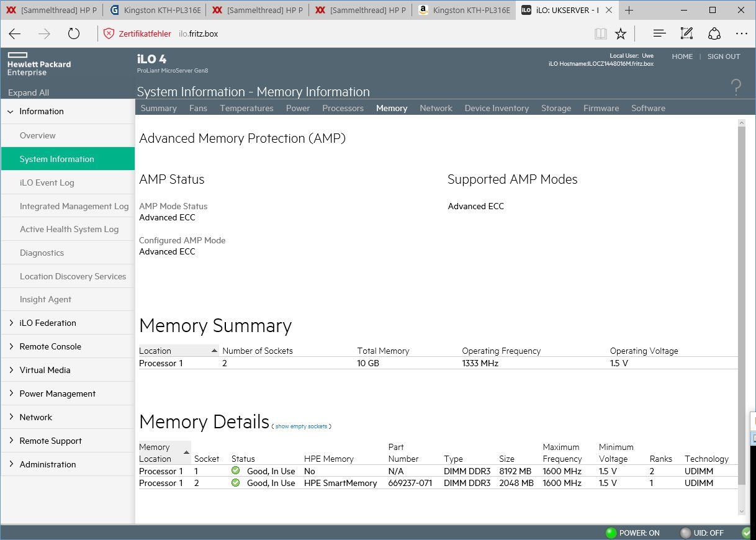Click green status icon for socket 1
Image resolution: width=756 pixels, height=540 pixels.
click(235, 470)
